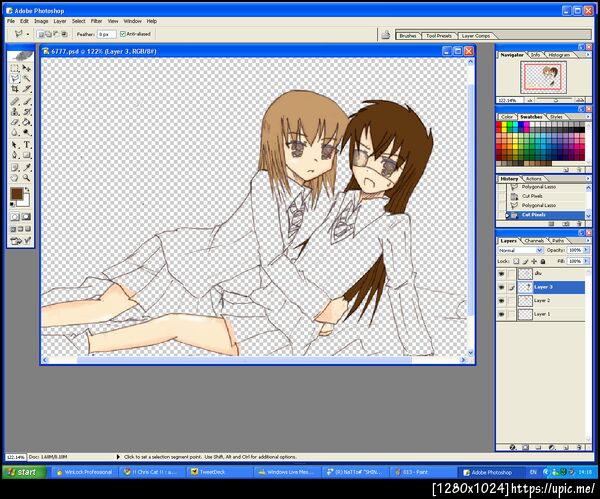
Task: Select the Rectangular Marquee tool
Action: pyautogui.click(x=15, y=68)
